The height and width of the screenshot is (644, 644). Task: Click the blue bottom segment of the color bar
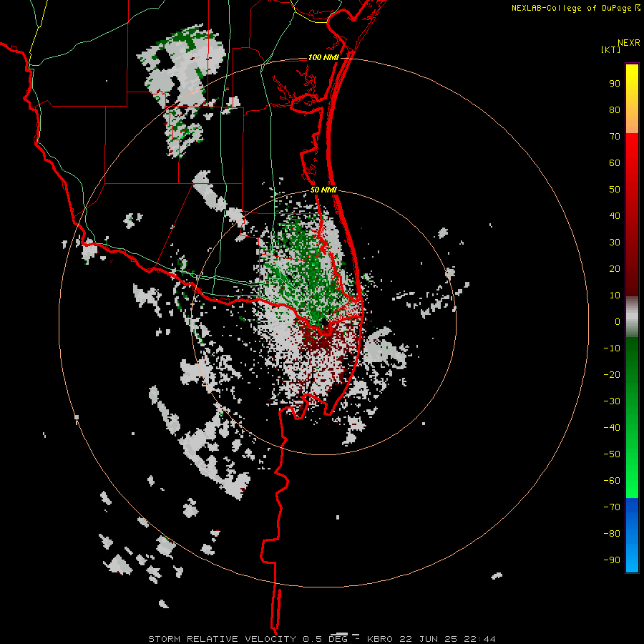[x=632, y=535]
